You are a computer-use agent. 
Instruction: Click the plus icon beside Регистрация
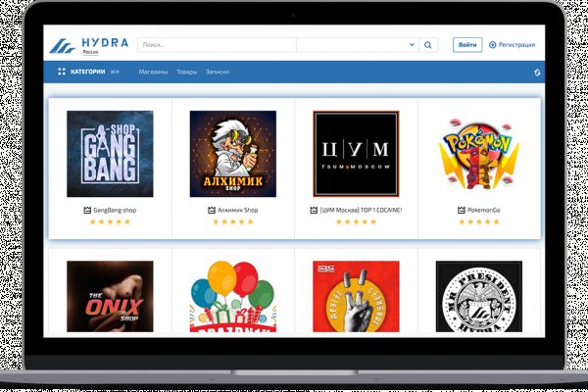pyautogui.click(x=493, y=45)
